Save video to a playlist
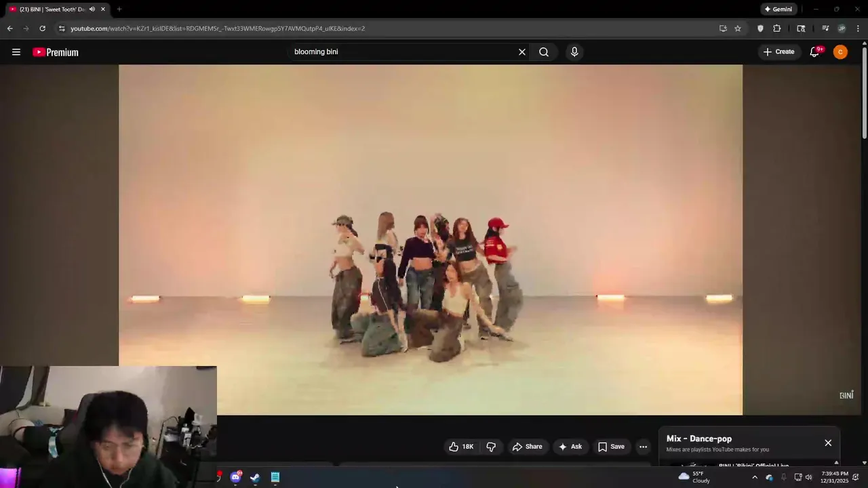The height and width of the screenshot is (488, 868). [611, 447]
